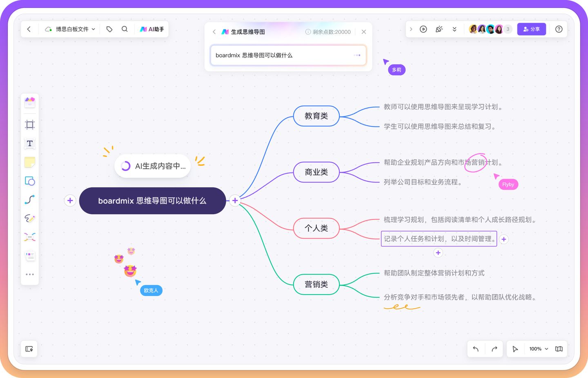This screenshot has width=588, height=378.
Task: Go back using top-left back arrow
Action: click(x=29, y=29)
